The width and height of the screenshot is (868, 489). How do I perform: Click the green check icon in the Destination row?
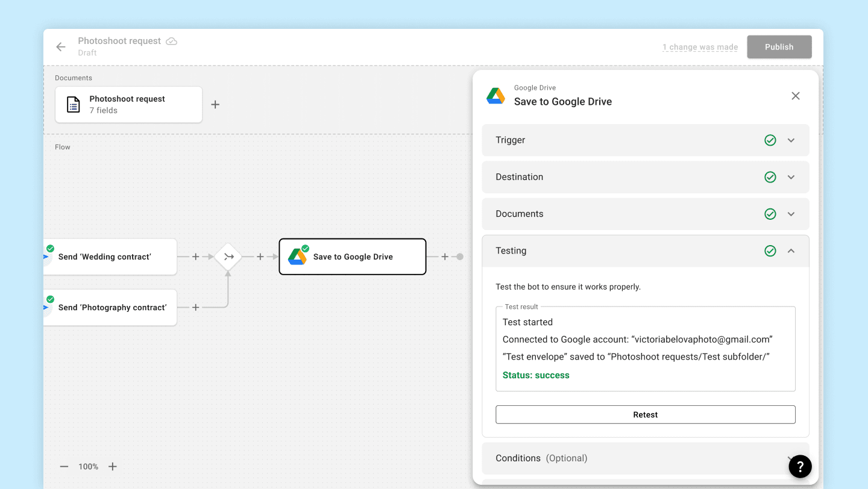pos(770,177)
